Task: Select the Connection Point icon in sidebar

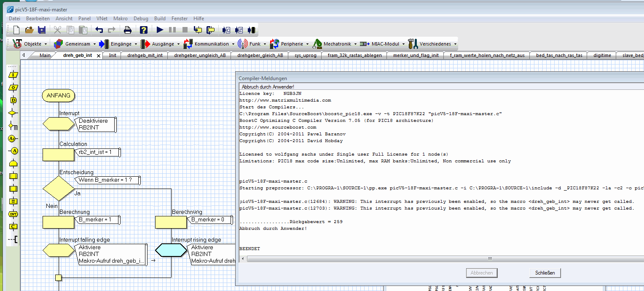Action: [13, 138]
